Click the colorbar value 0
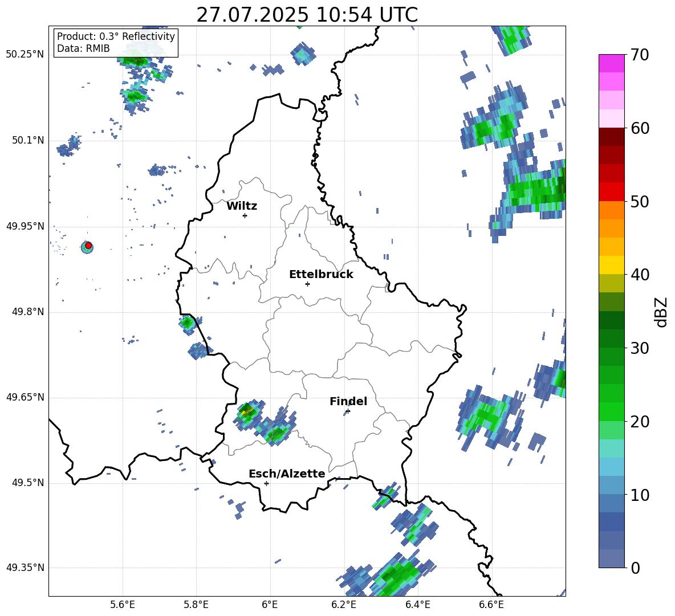 (x=635, y=568)
